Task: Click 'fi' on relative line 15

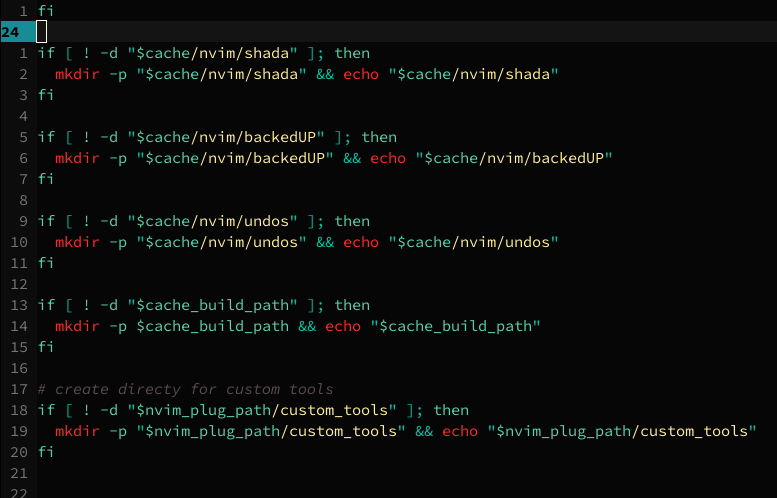Action: pos(46,347)
